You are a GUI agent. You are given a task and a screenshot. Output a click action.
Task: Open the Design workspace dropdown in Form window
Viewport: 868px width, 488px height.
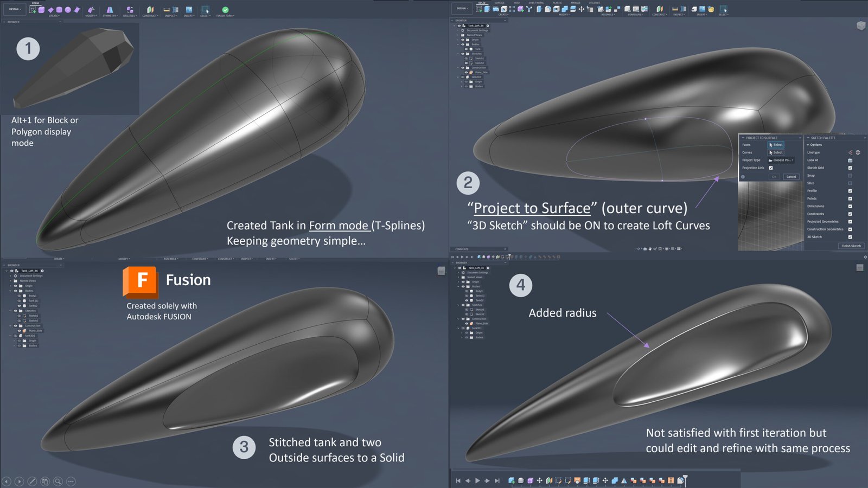pos(15,9)
